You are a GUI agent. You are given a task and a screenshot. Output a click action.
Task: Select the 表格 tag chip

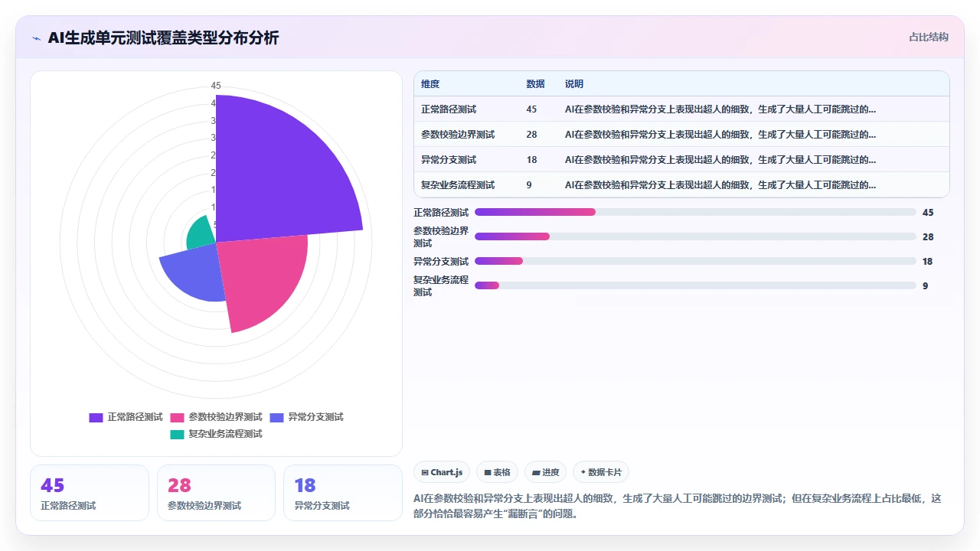click(497, 472)
